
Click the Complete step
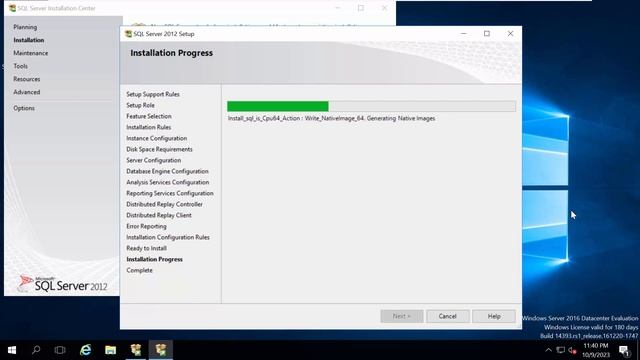pyautogui.click(x=139, y=271)
